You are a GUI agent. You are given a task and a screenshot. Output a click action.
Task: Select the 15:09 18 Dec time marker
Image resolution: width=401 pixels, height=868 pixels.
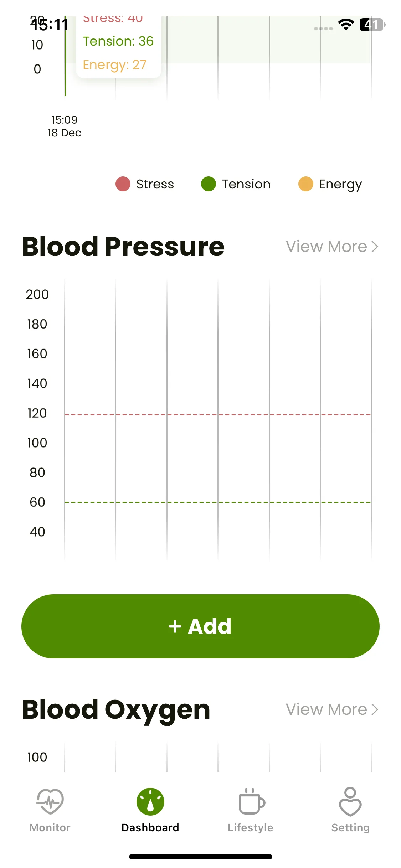(x=65, y=126)
